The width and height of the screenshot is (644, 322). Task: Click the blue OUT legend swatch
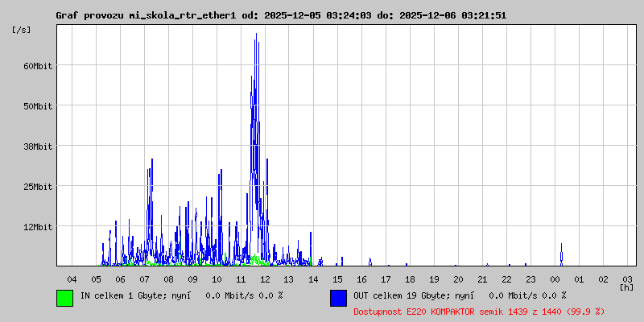[x=338, y=298]
